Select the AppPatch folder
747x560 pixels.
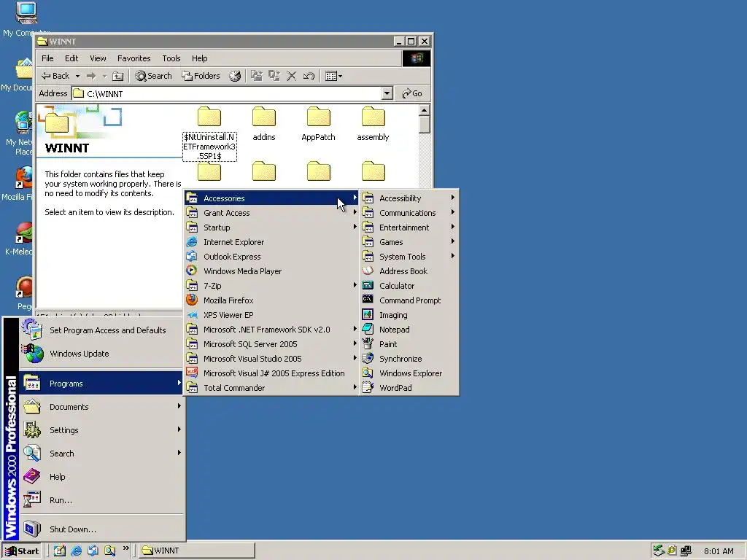coord(318,124)
